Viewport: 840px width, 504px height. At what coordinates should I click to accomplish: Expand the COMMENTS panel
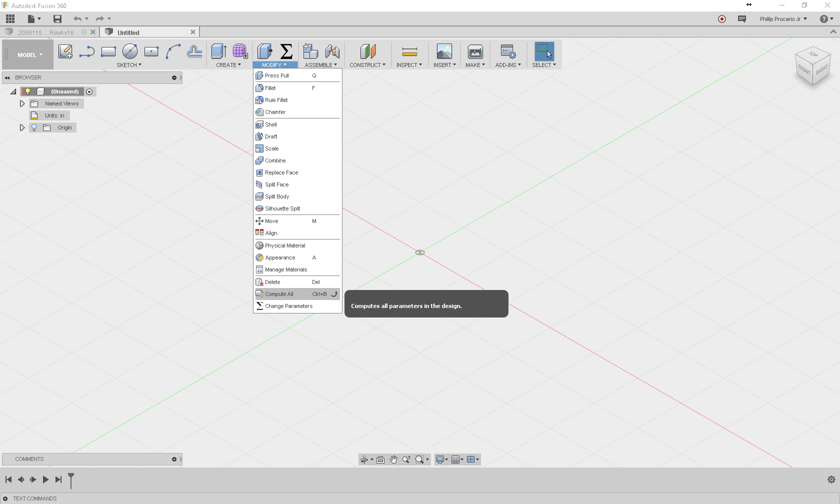tap(174, 459)
